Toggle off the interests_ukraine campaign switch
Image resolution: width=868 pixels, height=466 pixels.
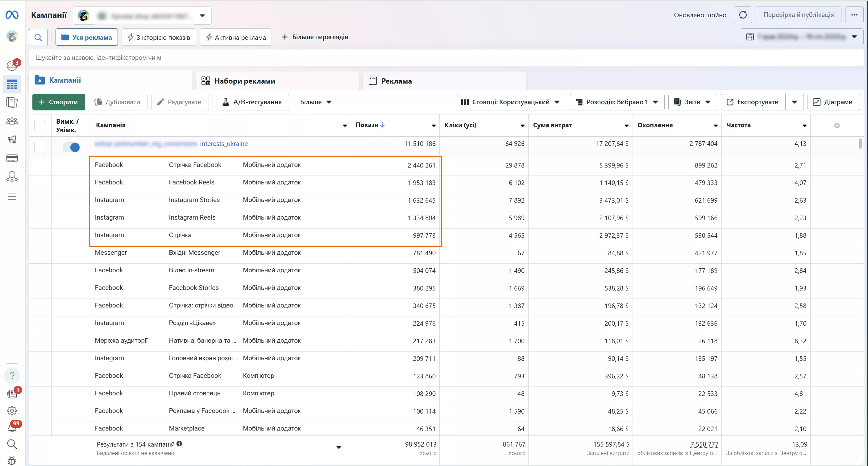[71, 147]
